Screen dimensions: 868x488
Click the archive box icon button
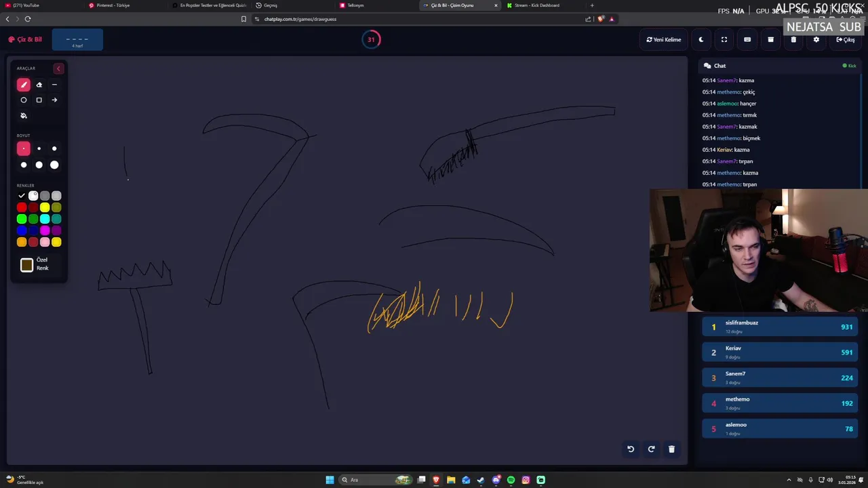click(770, 39)
